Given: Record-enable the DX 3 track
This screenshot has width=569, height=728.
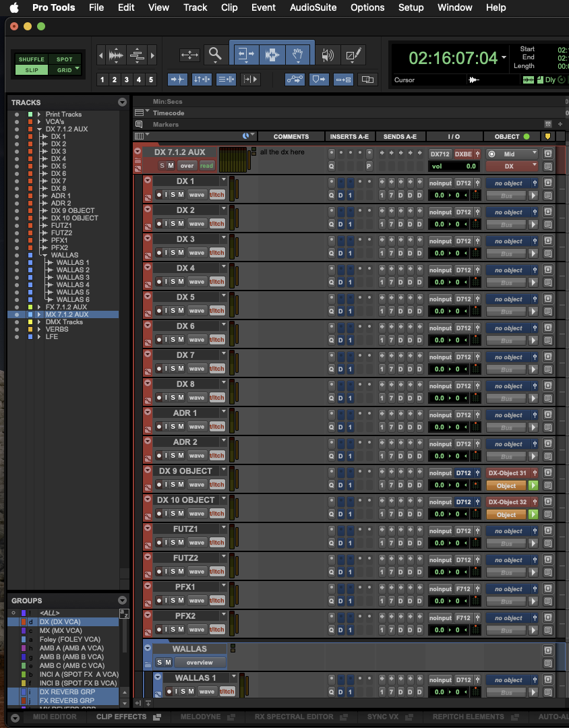Looking at the screenshot, I should tap(159, 253).
